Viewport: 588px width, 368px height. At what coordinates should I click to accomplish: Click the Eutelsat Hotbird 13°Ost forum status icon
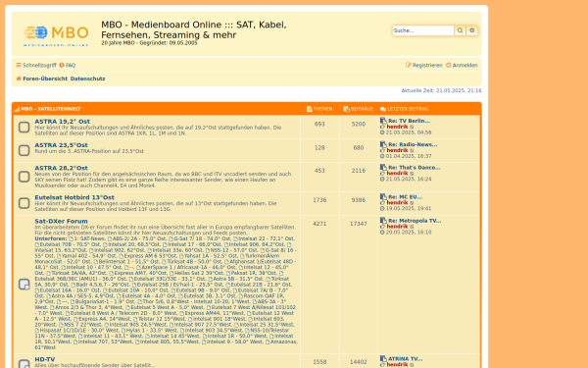pos(24,203)
